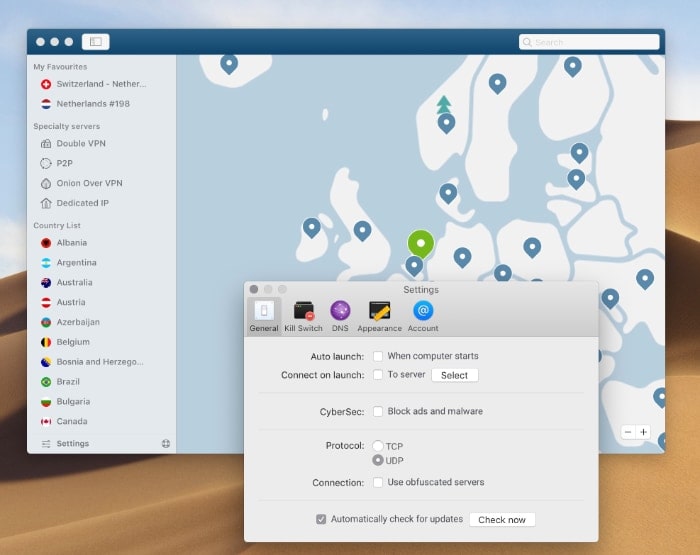Open Settings from the sidebar bottom
700x555 pixels.
coord(73,443)
